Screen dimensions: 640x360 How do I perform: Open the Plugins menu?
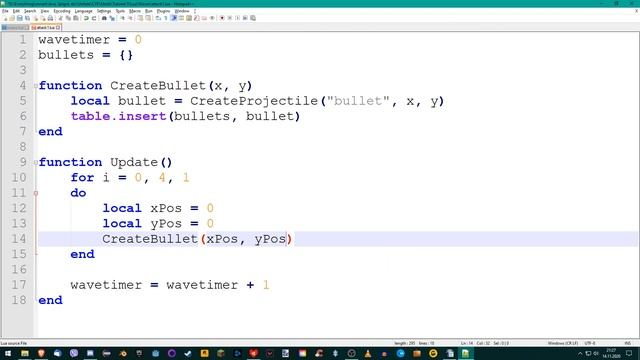pyautogui.click(x=163, y=11)
